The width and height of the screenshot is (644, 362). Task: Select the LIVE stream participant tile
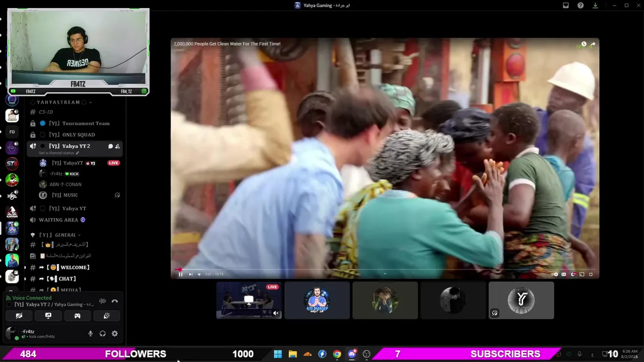249,300
